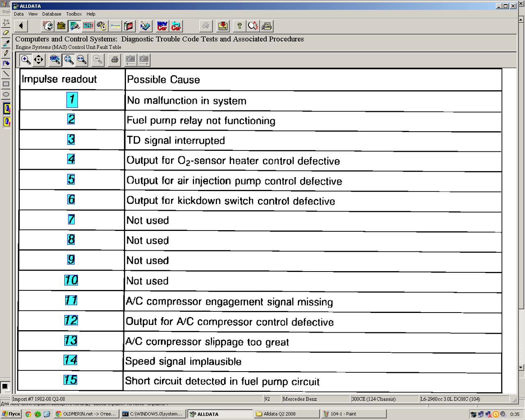Viewport: 525px width, 420px height.
Task: Open the Database menu
Action: click(52, 14)
